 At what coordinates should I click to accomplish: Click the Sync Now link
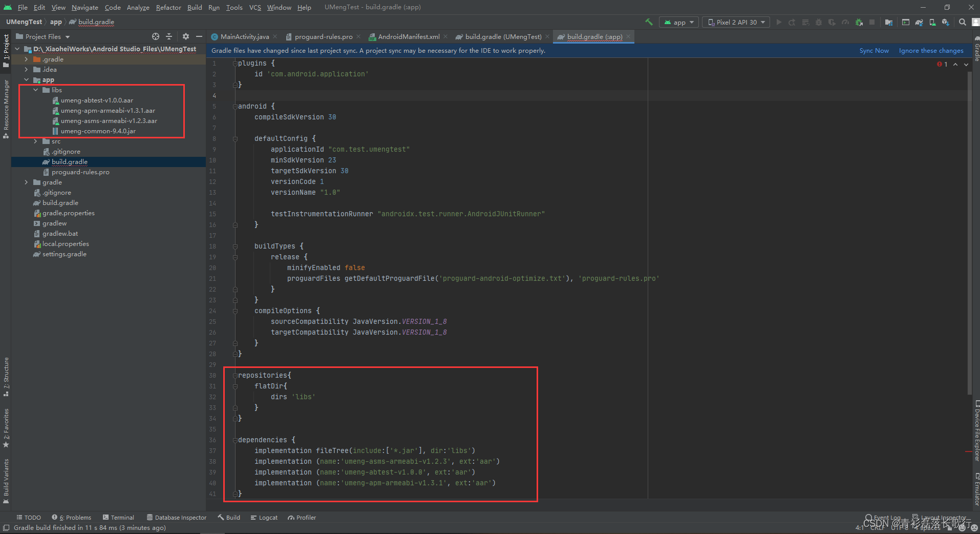point(874,50)
